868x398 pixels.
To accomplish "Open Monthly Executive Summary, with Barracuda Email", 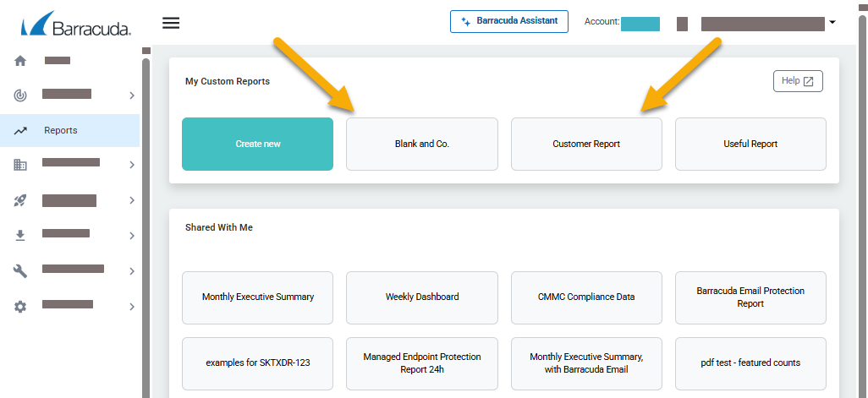I will pyautogui.click(x=586, y=363).
